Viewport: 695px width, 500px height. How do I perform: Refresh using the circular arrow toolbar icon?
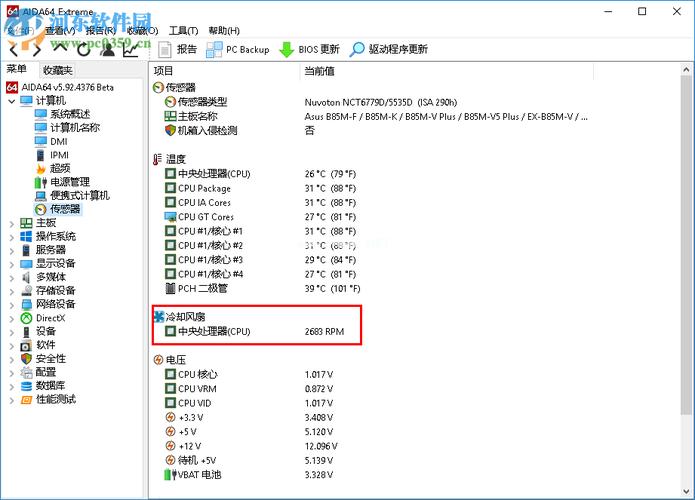click(x=83, y=50)
